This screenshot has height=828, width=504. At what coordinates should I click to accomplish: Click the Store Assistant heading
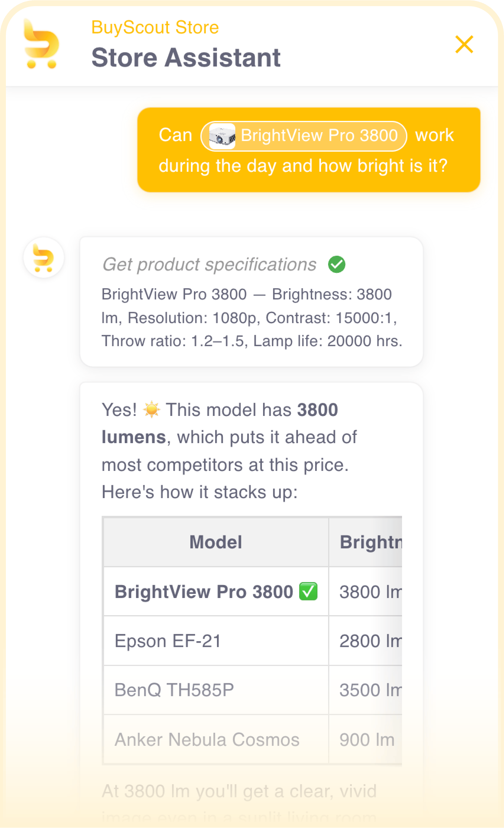[x=186, y=57]
